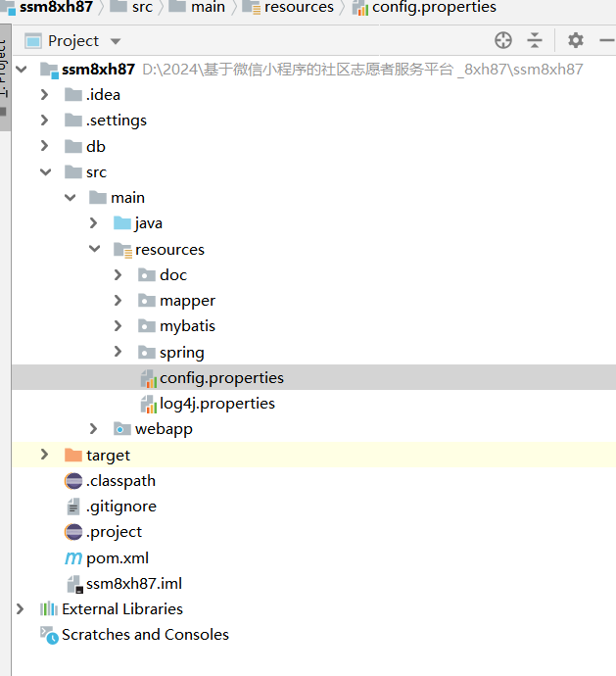The width and height of the screenshot is (616, 676).
Task: Click the src breadcrumb
Action: pos(142,7)
